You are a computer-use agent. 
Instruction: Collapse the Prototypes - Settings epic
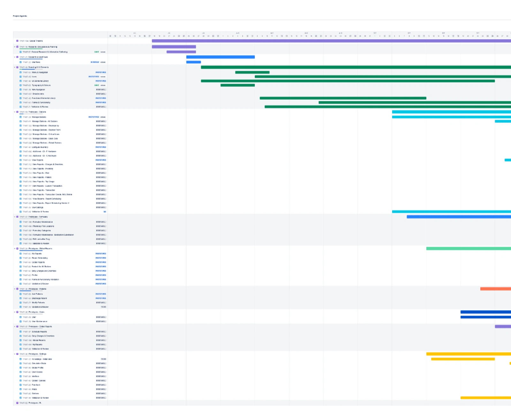(x=15, y=354)
